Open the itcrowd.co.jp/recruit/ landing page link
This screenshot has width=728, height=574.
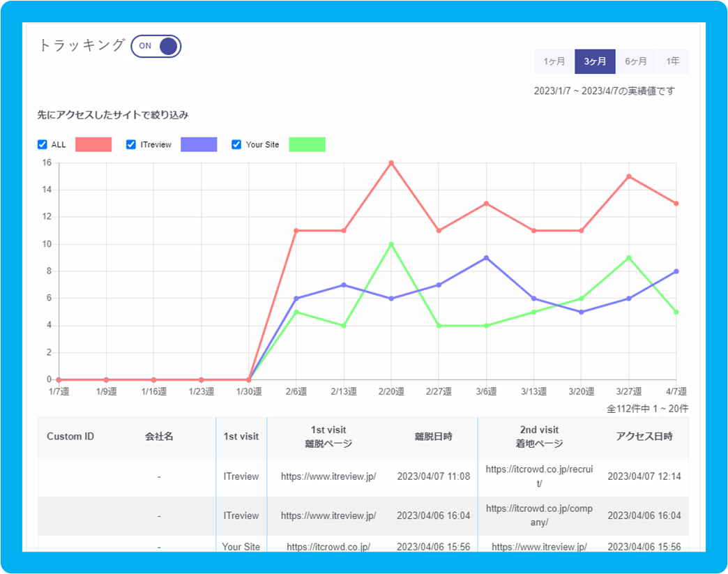(x=538, y=476)
